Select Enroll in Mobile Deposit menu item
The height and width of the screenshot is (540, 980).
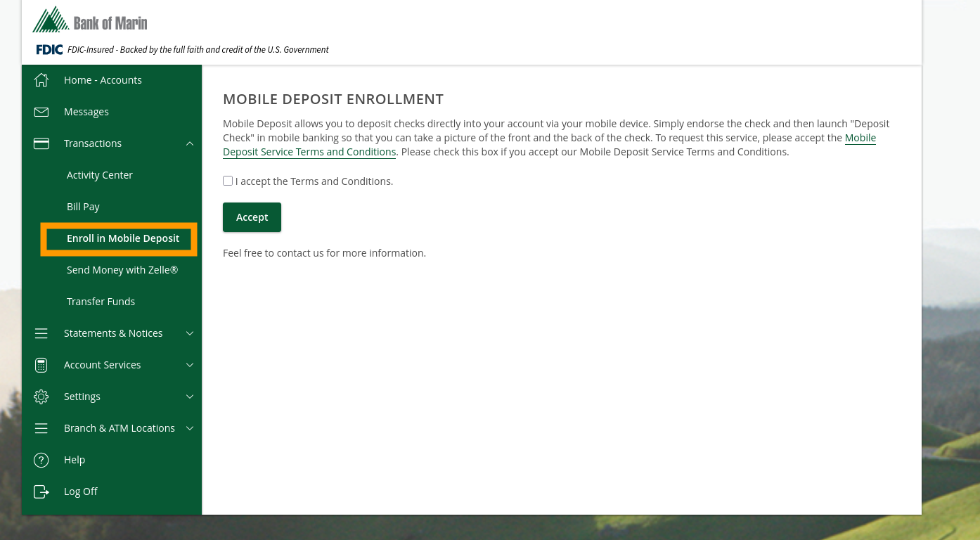[x=122, y=238]
